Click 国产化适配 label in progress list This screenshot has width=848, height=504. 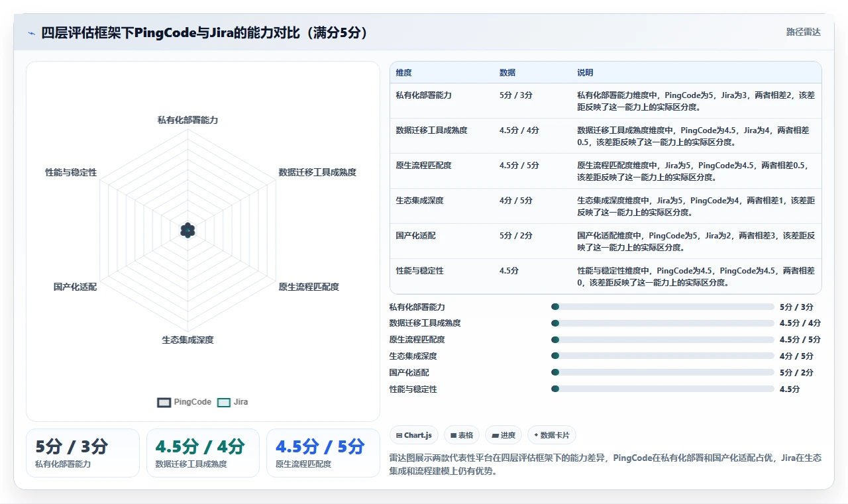409,373
